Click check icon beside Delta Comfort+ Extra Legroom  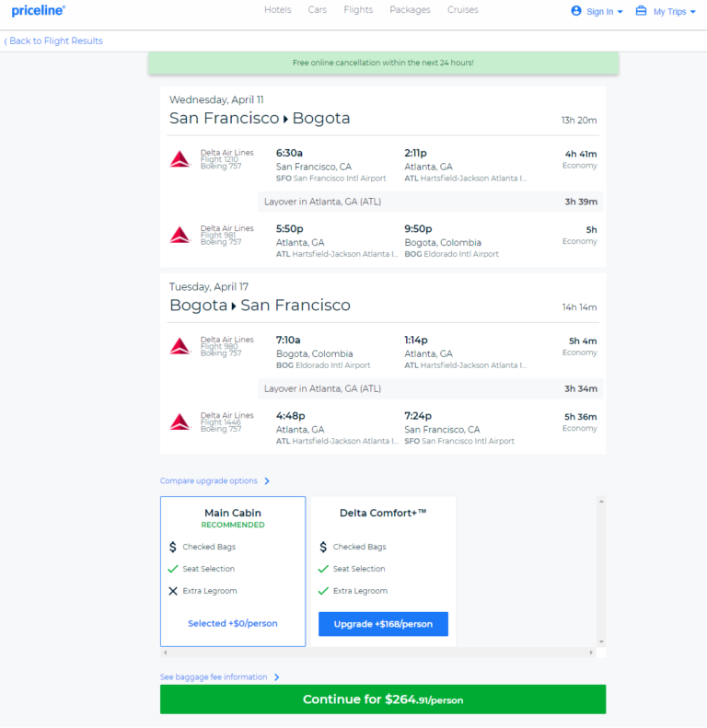pyautogui.click(x=323, y=591)
